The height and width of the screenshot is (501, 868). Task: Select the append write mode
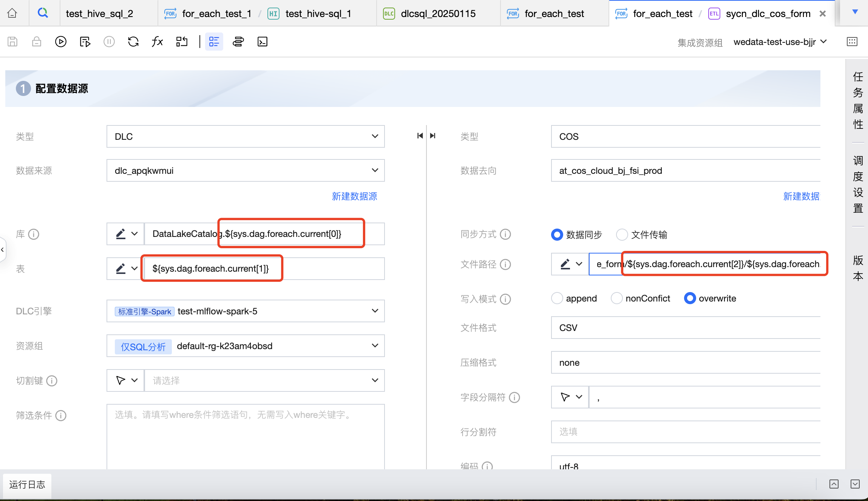tap(557, 298)
